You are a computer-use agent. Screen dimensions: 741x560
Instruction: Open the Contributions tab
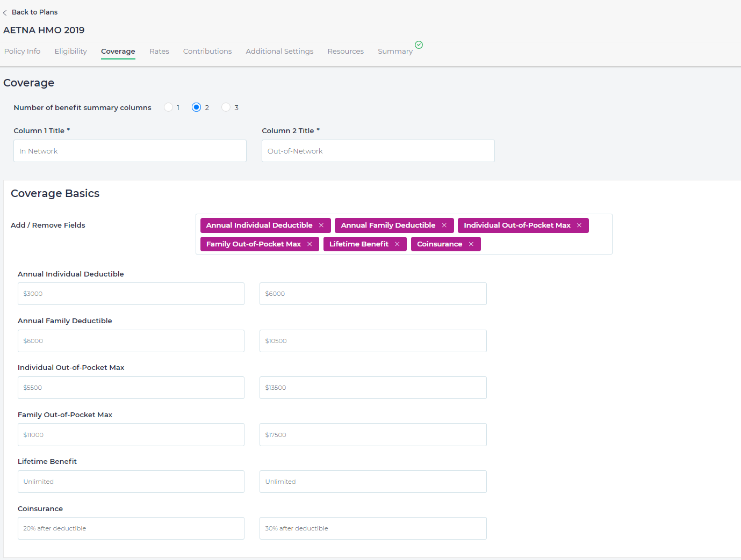(207, 52)
